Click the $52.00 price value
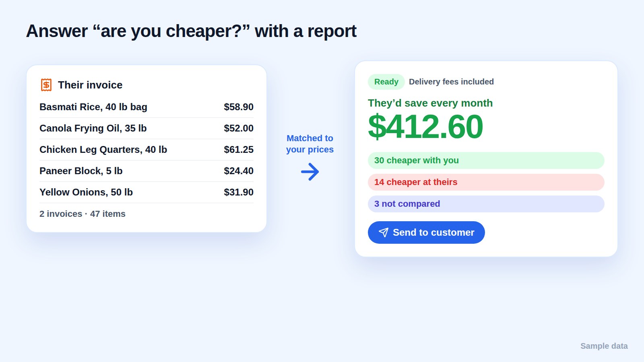644x362 pixels. 239,128
